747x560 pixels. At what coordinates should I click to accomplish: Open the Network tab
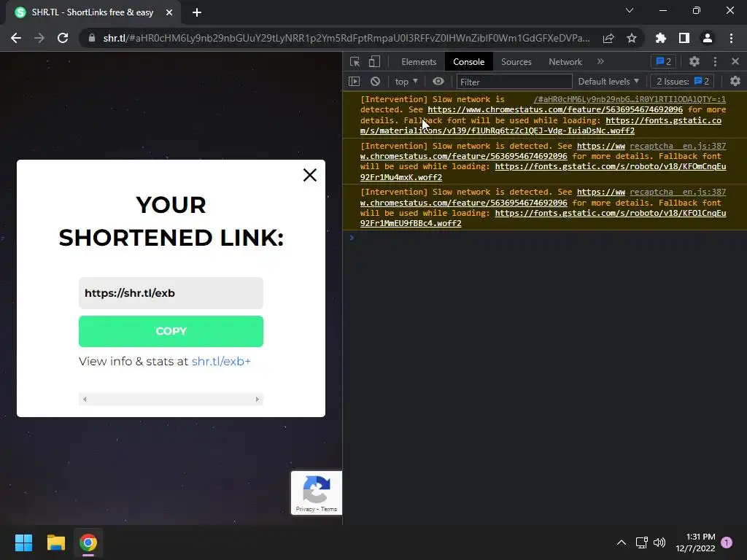point(565,62)
